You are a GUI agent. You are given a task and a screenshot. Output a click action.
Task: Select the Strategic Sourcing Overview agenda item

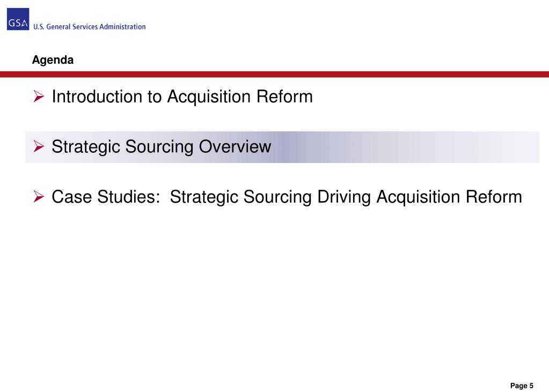coord(162,146)
